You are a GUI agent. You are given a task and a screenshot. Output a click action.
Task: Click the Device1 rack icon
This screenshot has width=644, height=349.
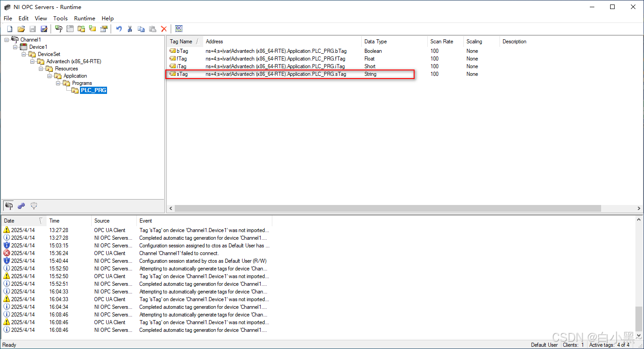click(x=23, y=47)
